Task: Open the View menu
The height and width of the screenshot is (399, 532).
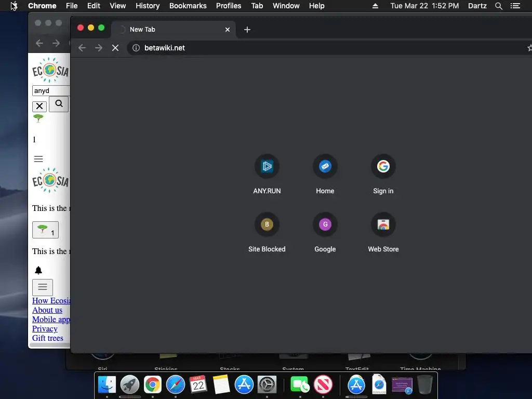Action: (x=118, y=6)
